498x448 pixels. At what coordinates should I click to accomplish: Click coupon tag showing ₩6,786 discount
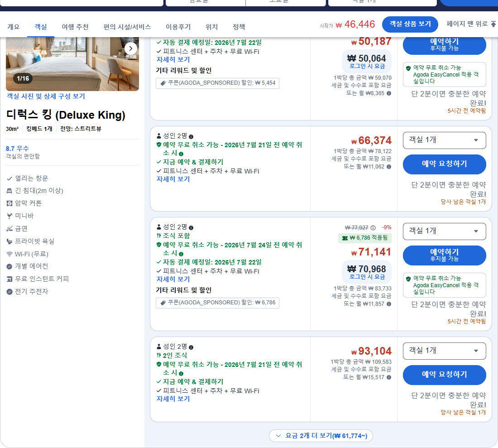click(x=218, y=303)
